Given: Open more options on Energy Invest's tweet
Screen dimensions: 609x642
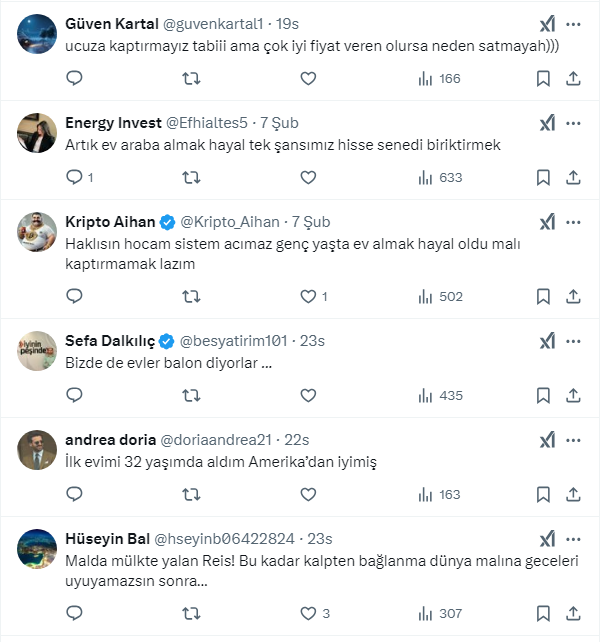Looking at the screenshot, I should point(573,123).
